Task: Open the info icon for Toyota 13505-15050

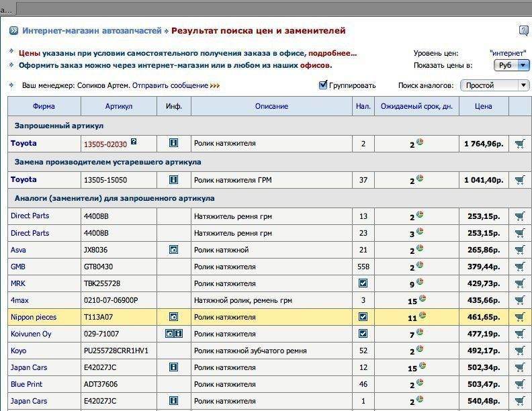Action: tap(173, 180)
